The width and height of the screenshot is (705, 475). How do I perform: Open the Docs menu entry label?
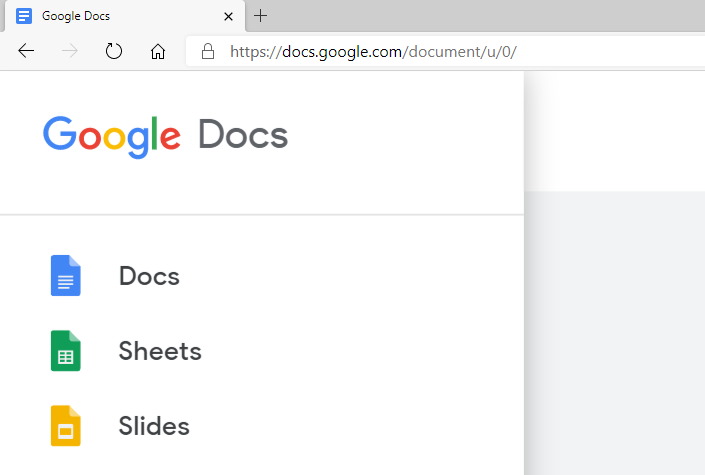coord(149,276)
